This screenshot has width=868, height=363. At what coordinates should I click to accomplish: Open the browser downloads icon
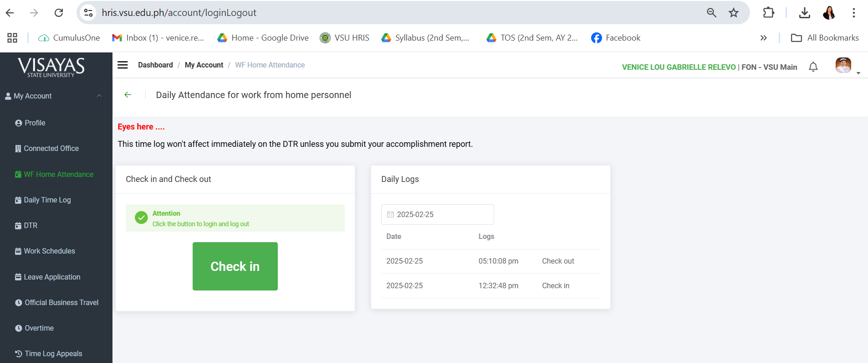(804, 13)
